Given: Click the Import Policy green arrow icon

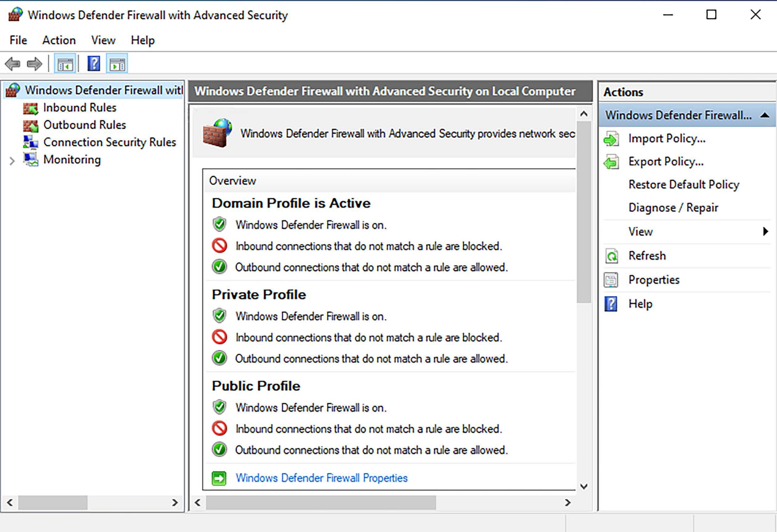Looking at the screenshot, I should [611, 139].
